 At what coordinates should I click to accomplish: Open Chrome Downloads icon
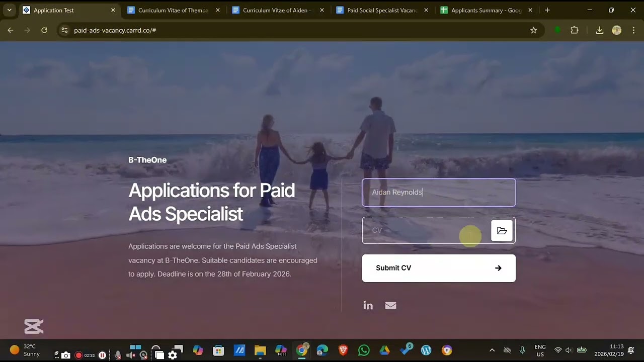click(x=600, y=30)
